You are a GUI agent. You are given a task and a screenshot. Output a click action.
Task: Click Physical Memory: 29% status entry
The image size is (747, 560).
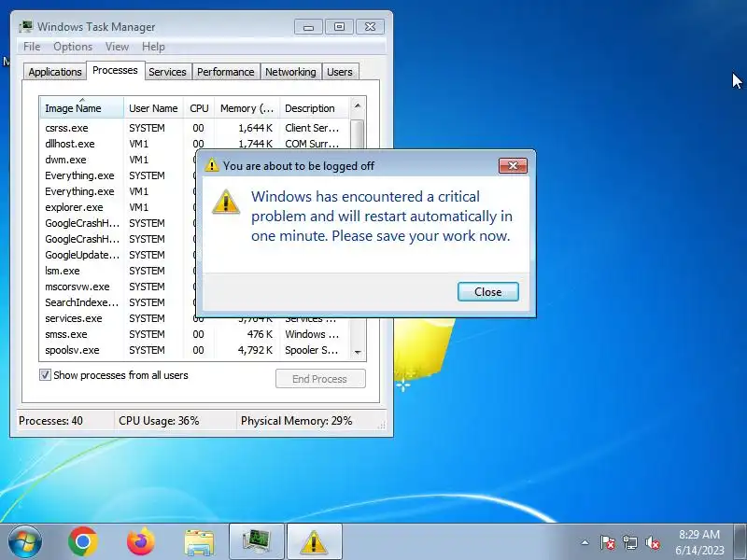(x=296, y=421)
